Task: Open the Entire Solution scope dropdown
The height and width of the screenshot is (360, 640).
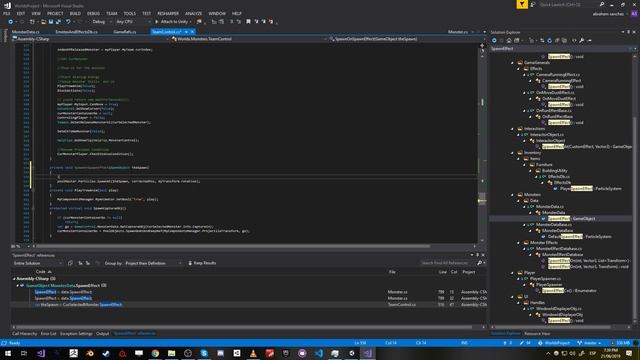Action: (37, 263)
